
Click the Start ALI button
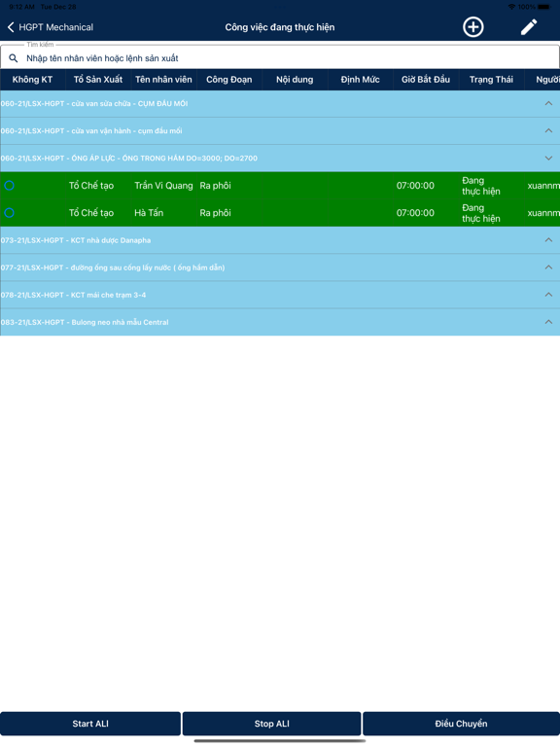(90, 724)
